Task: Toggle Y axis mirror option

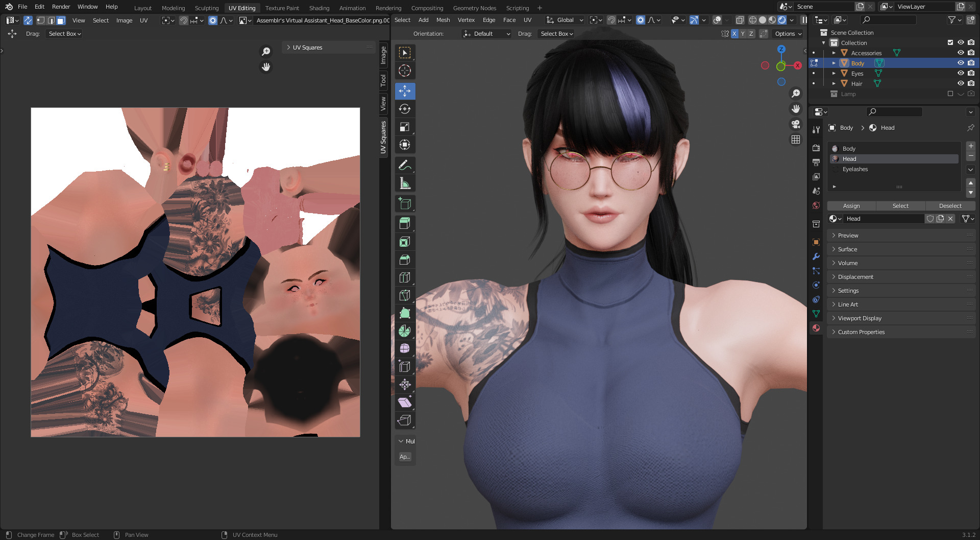Action: tap(743, 34)
